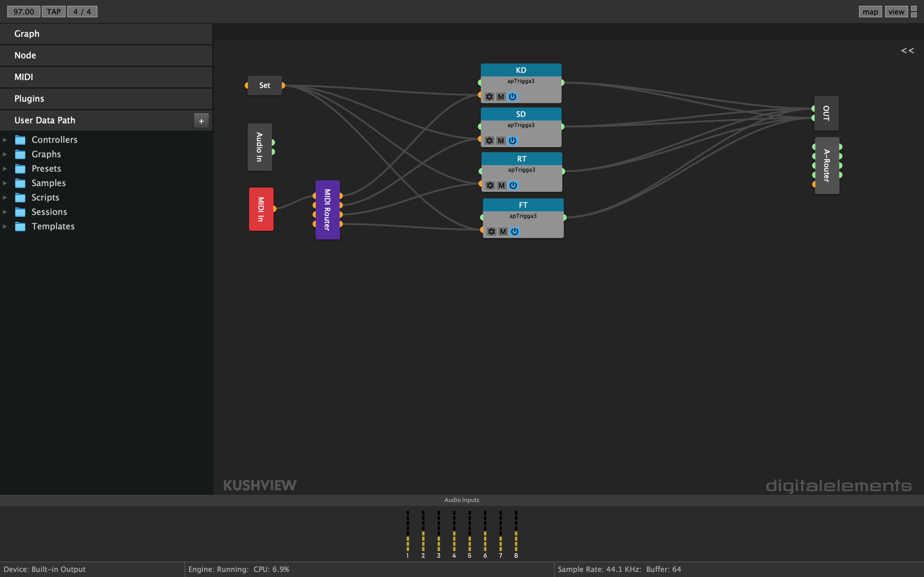Mute the SD node with its M button

pyautogui.click(x=501, y=140)
